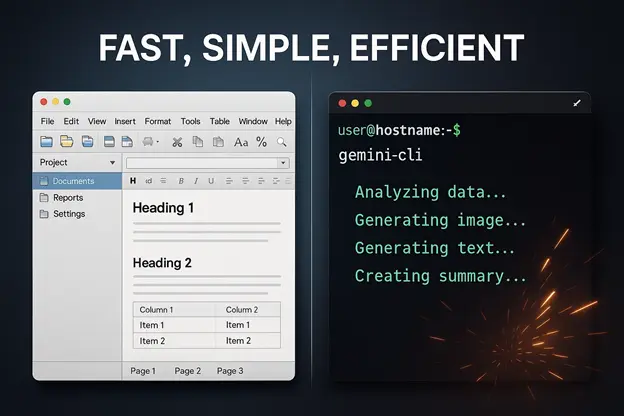Click the list lines icon beside 'id'
Viewport: 624px width, 416px height.
pyautogui.click(x=163, y=181)
